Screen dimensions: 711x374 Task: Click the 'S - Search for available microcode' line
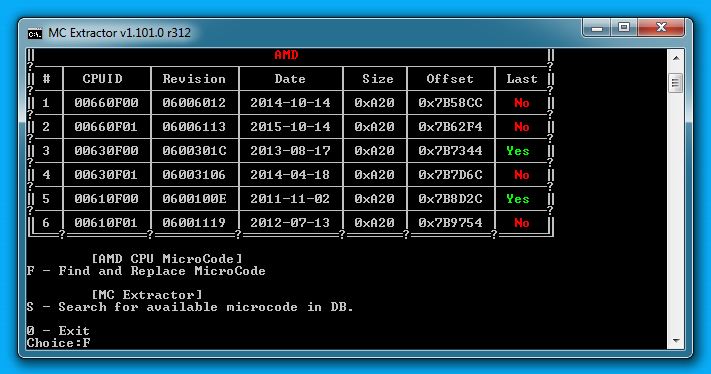point(190,307)
